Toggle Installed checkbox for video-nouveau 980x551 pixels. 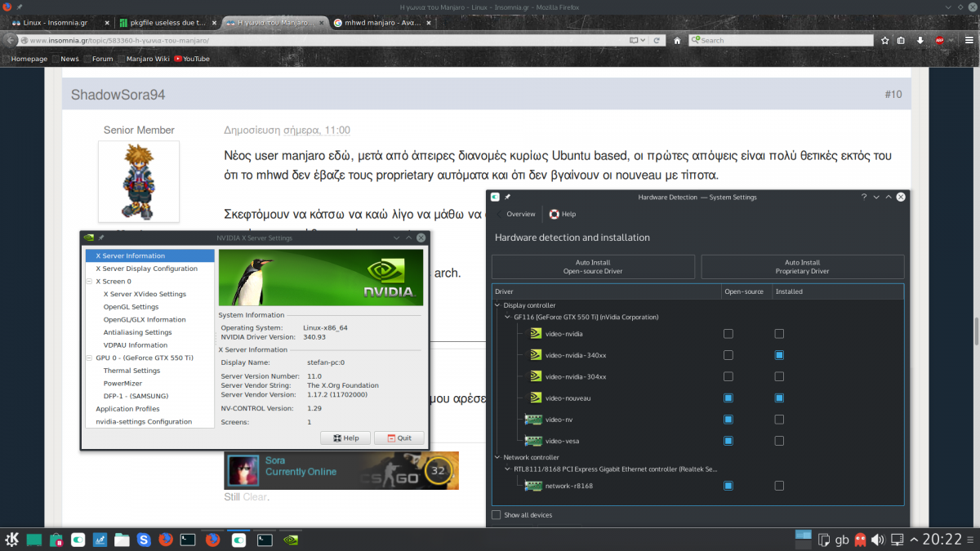click(779, 398)
